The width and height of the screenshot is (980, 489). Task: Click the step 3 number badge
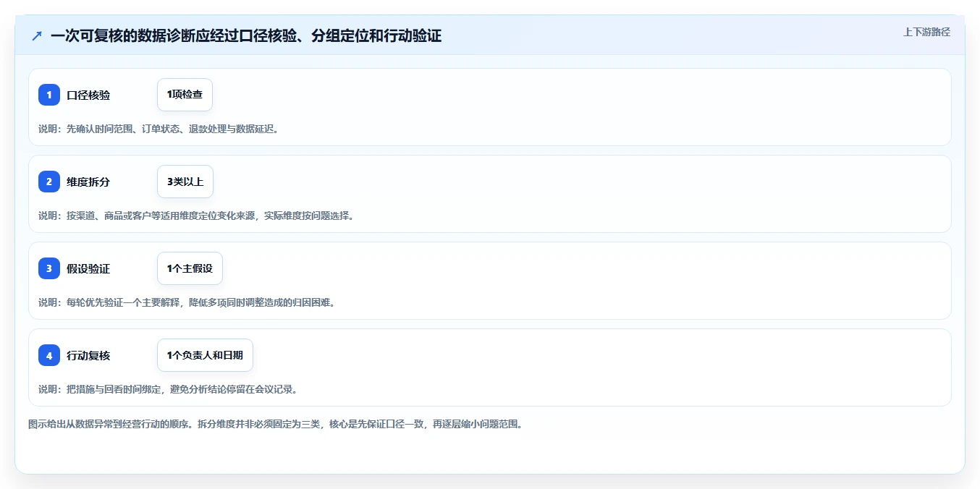[49, 268]
